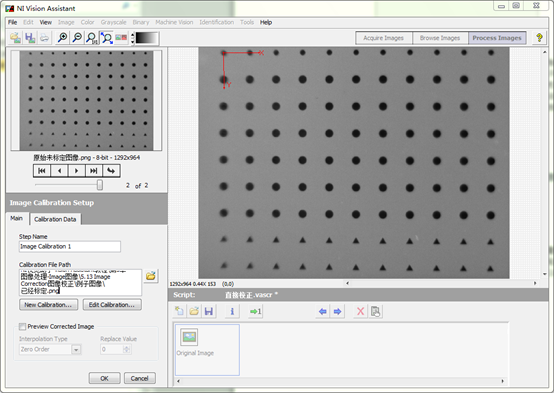Click the Step Name input field
This screenshot has height=393, width=554.
pos(70,246)
